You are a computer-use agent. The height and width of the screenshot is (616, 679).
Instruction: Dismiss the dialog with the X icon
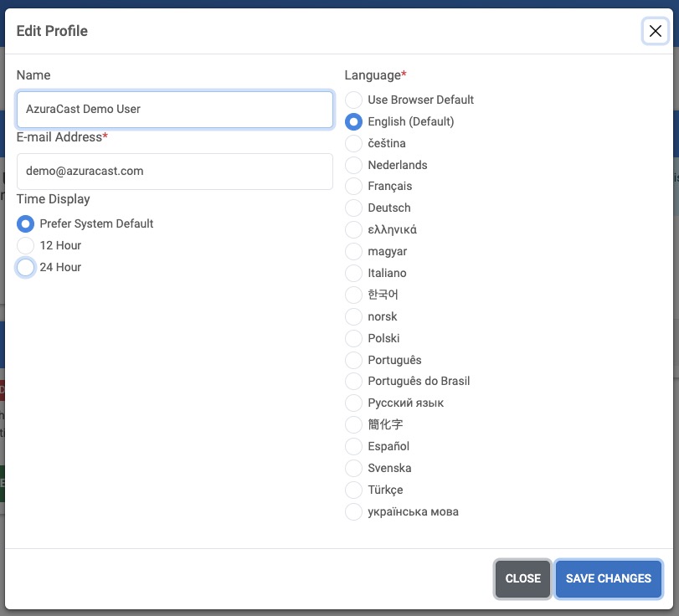coord(656,31)
